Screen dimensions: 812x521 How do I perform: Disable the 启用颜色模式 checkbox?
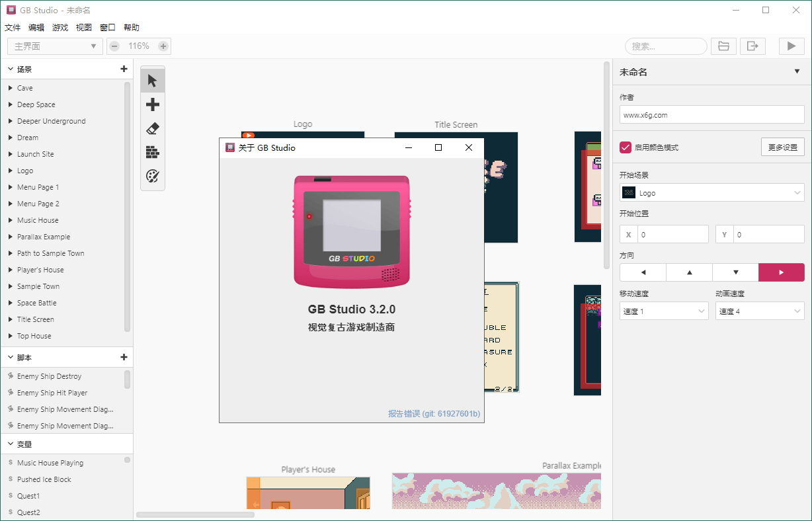point(626,147)
